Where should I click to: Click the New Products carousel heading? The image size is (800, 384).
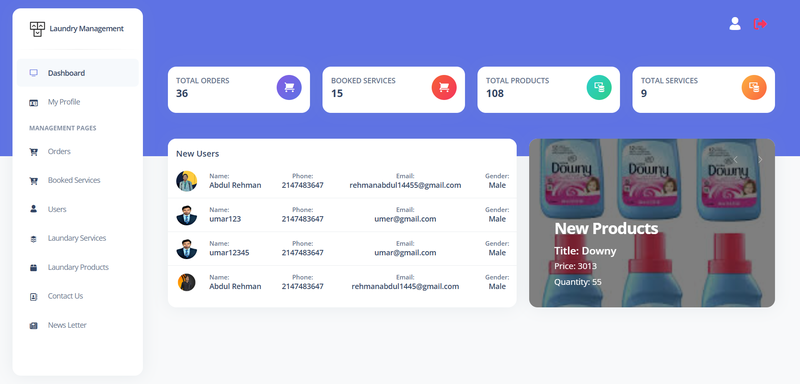pyautogui.click(x=606, y=228)
